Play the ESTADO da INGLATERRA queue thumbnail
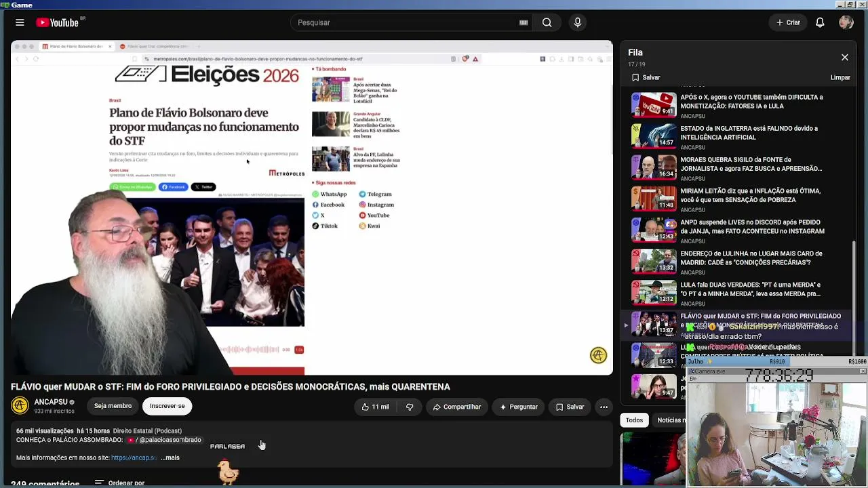Screen dimensions: 868x488 654,136
